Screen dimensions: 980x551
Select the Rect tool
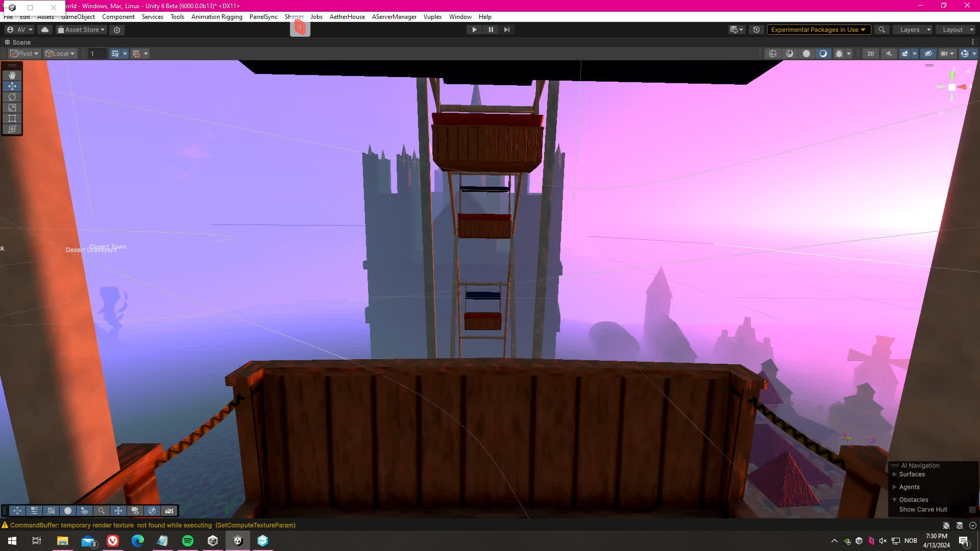(x=12, y=118)
